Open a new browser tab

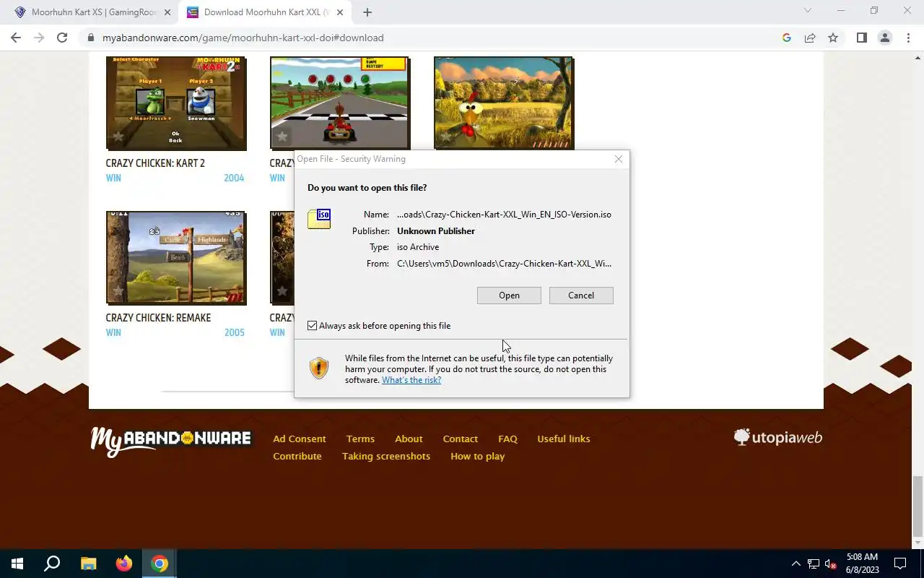[367, 12]
